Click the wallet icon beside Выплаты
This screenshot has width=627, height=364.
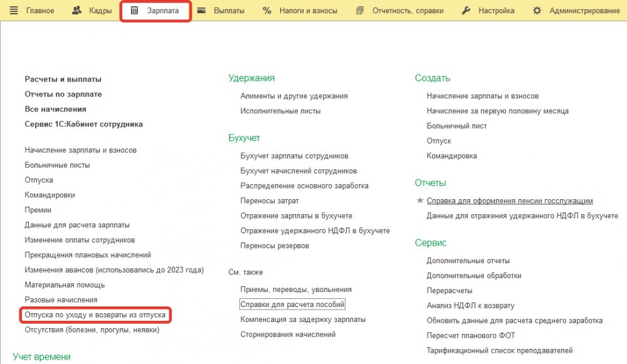[201, 11]
